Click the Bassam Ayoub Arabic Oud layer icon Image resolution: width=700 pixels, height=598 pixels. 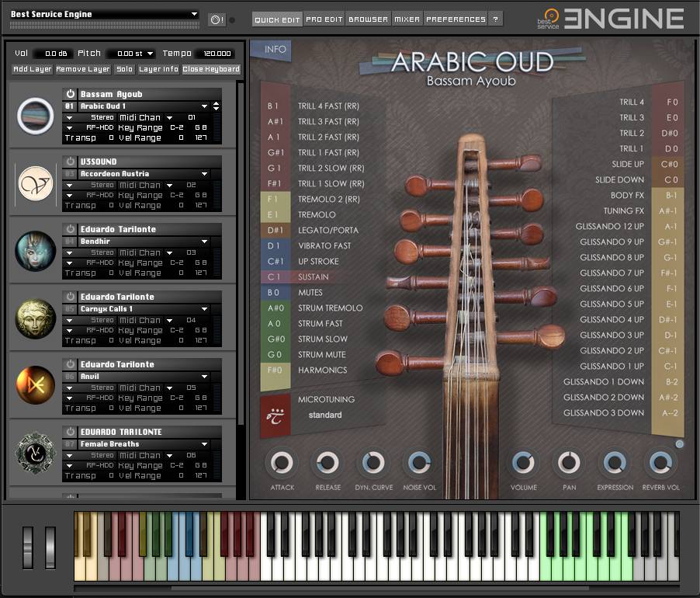(x=36, y=115)
